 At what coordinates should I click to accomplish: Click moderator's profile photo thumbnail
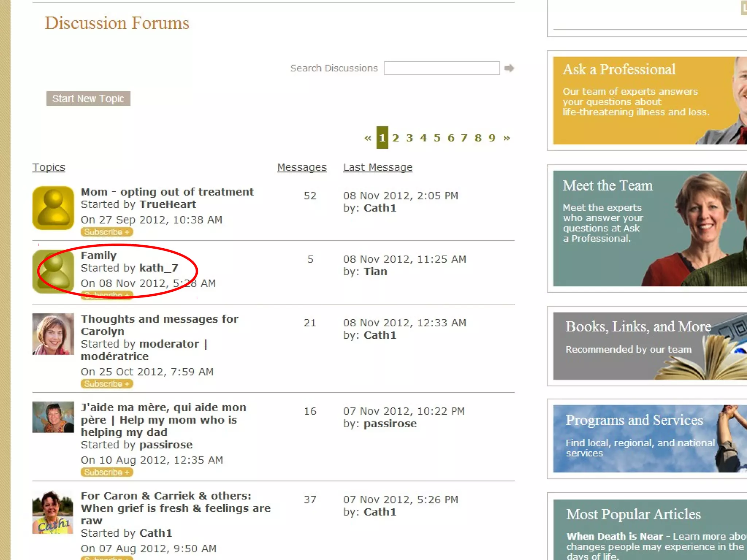[53, 334]
